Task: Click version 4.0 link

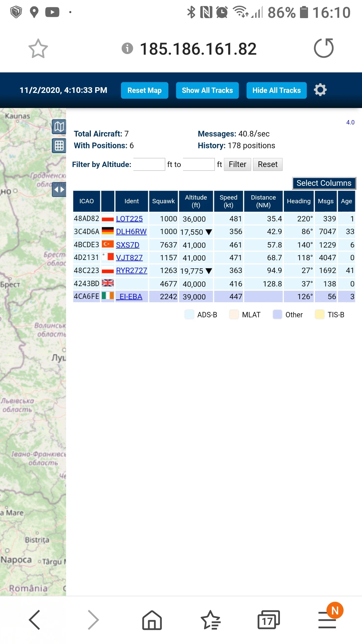Action: (x=350, y=122)
